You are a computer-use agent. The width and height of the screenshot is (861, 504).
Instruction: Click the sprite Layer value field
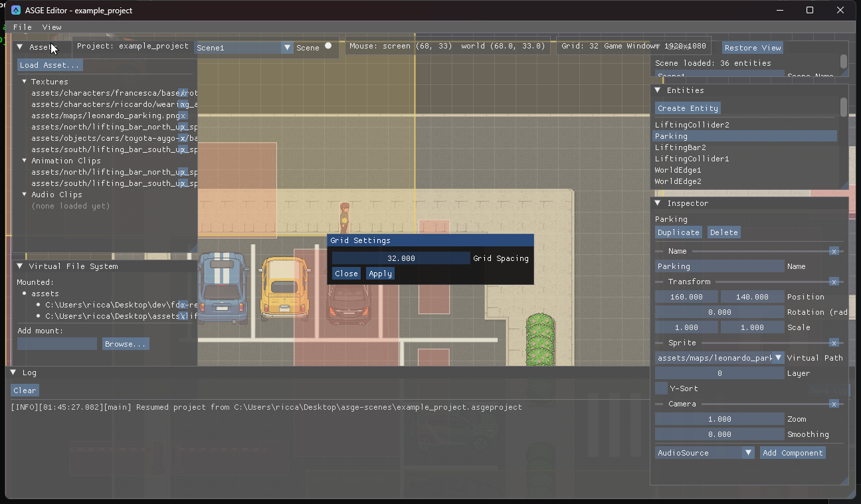point(719,373)
